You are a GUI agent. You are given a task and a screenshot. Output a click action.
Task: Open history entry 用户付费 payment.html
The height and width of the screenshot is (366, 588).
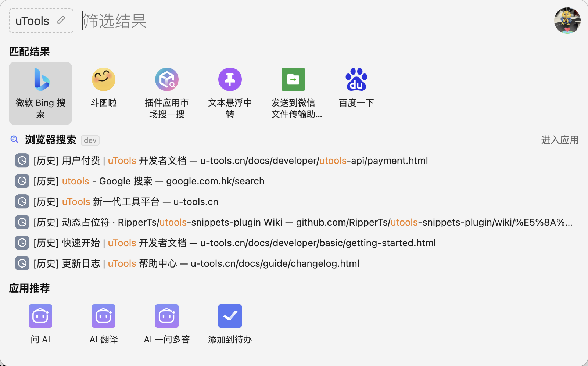[x=294, y=161]
